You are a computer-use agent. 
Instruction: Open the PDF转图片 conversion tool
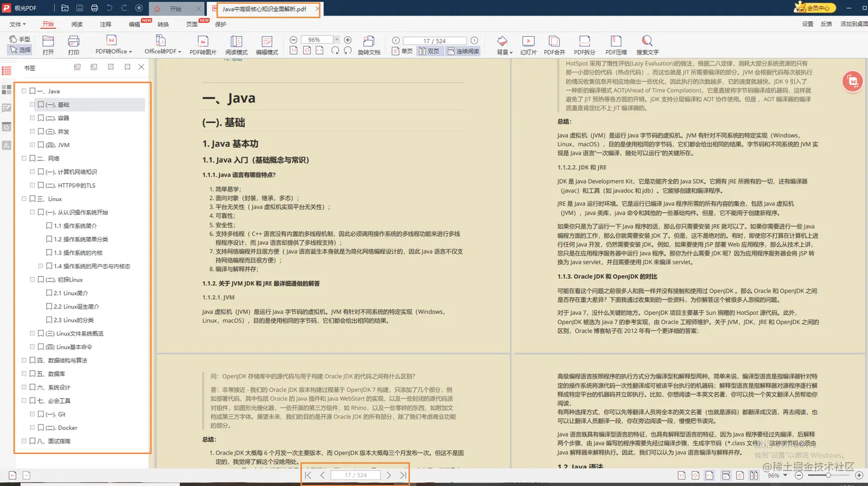[203, 45]
